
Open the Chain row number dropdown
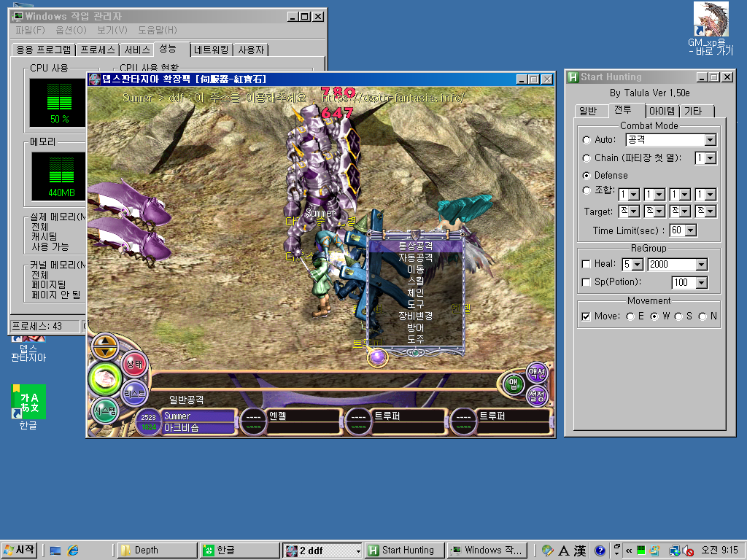pos(711,158)
